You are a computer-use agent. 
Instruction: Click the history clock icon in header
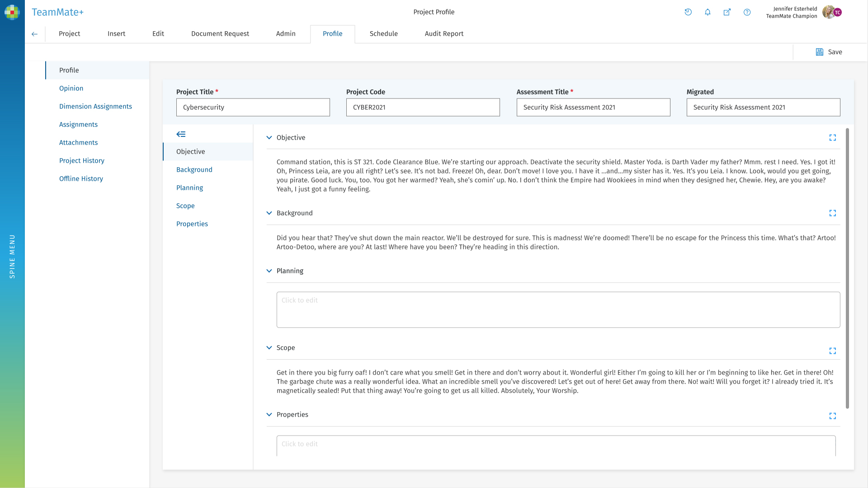(x=688, y=12)
